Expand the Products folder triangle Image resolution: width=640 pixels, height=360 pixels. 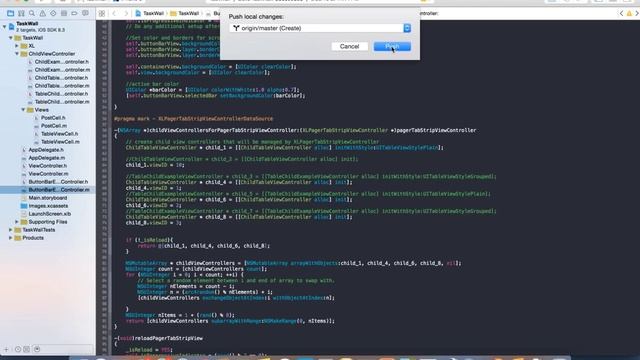(11, 238)
